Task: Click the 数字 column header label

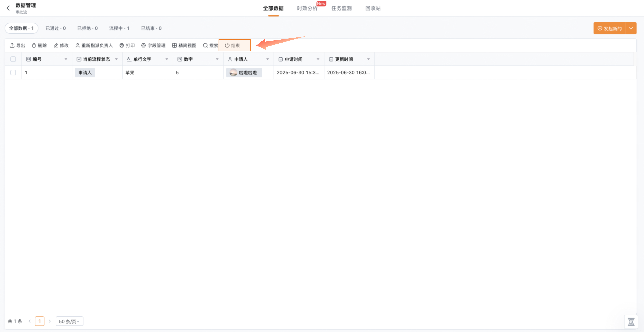Action: tap(188, 59)
